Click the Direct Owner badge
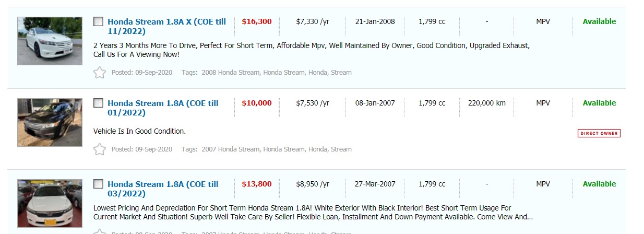This screenshot has width=644, height=234. (599, 133)
